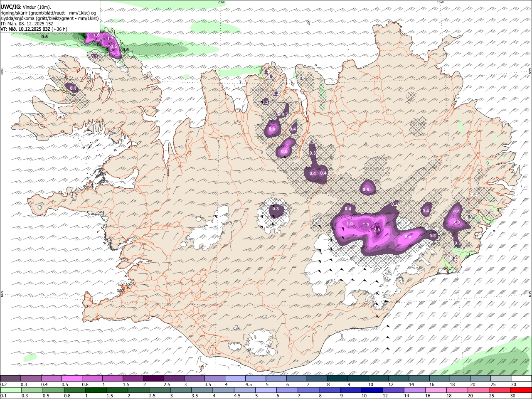Click the 'VT: Mið. 10.12.2025 03Z (+36 h)' line
Screen dimensions: 532x399
tap(34, 29)
